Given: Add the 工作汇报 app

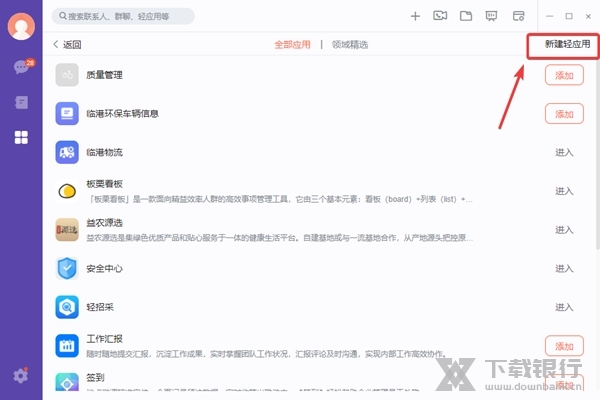Looking at the screenshot, I should coord(564,346).
